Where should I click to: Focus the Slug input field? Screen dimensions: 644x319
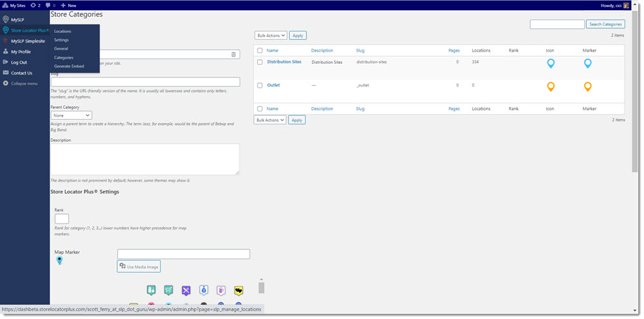[146, 82]
